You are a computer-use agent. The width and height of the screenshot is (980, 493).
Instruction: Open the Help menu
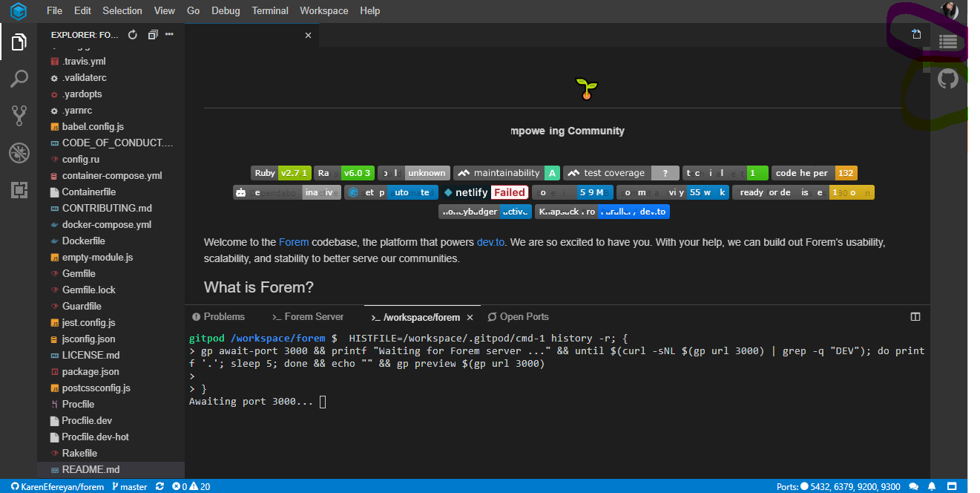coord(369,10)
